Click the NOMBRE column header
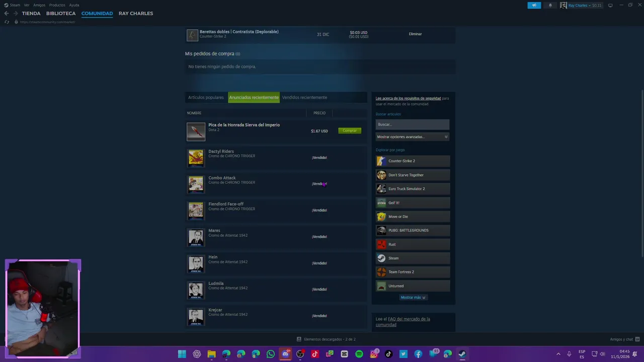Viewport: 644px width, 362px height. point(194,113)
